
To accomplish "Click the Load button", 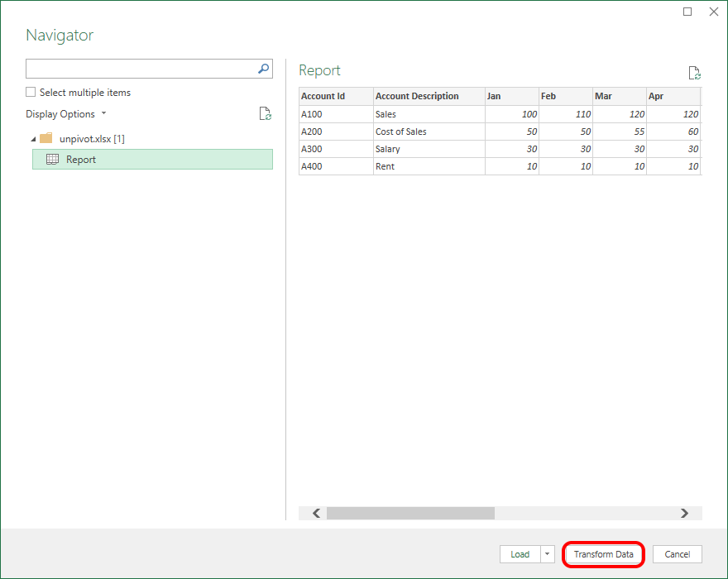I will (520, 554).
